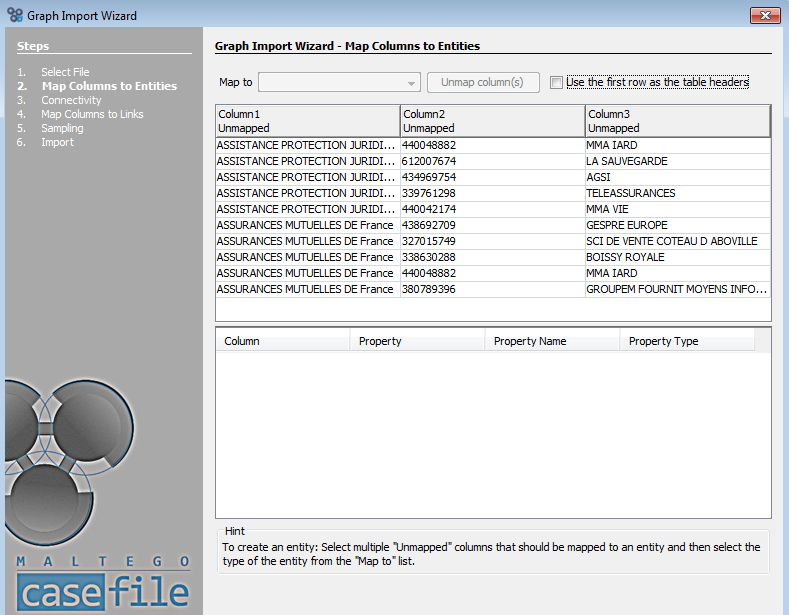Click ASSISTANCE PROTECTION cell in row 612007674
Viewport: 789px width, 615px height.
pyautogui.click(x=308, y=161)
